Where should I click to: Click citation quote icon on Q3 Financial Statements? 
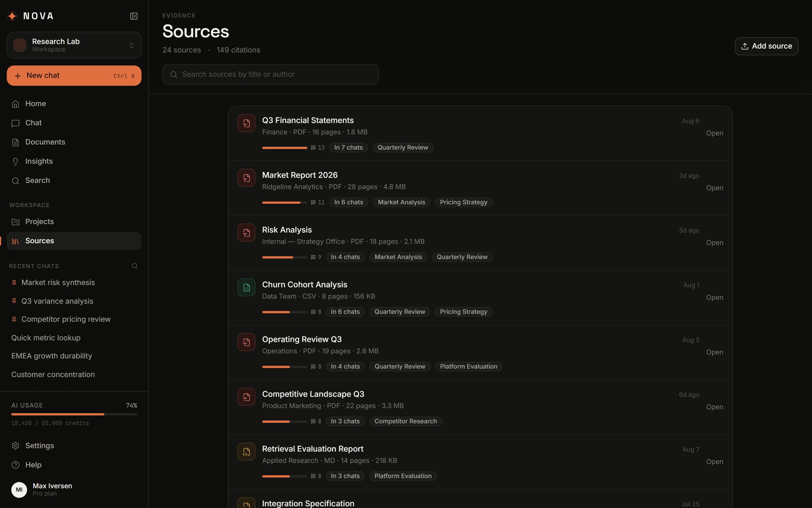pos(313,148)
